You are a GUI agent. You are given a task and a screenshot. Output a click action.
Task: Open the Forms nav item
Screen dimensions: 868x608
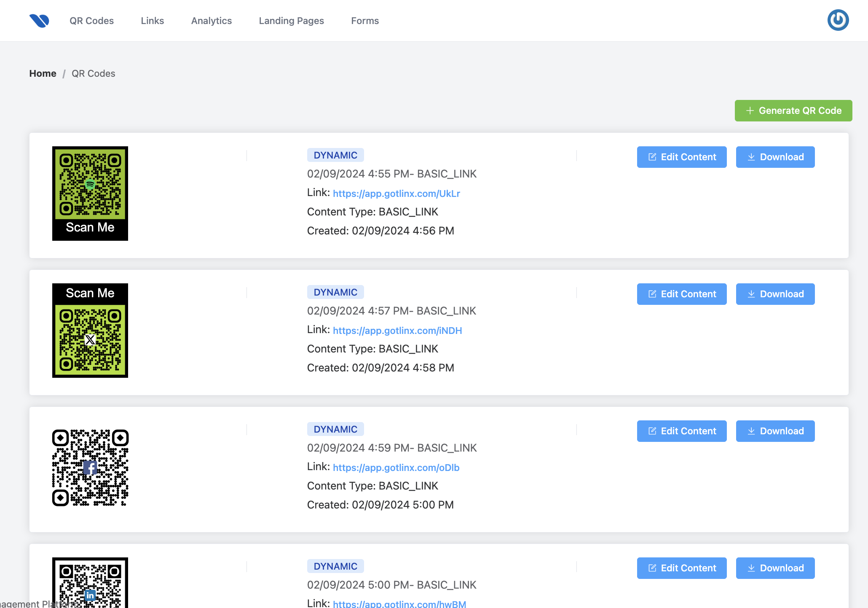coord(365,21)
